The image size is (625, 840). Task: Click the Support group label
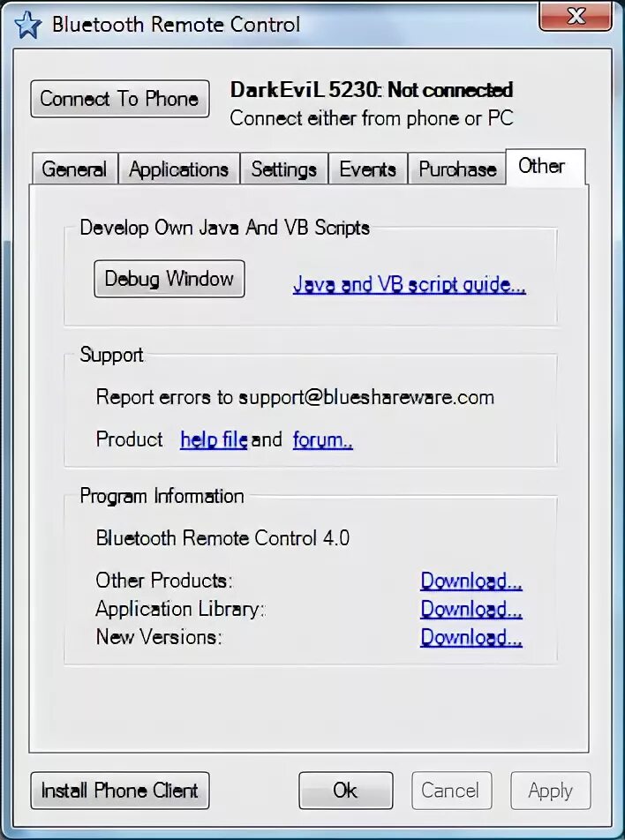point(111,355)
